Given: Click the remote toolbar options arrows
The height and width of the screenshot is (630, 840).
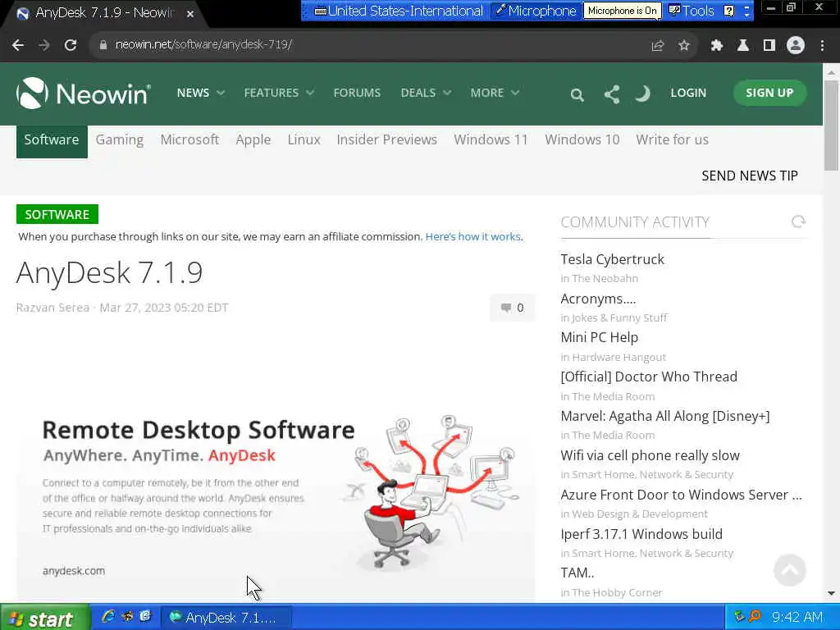Looking at the screenshot, I should pos(746,11).
